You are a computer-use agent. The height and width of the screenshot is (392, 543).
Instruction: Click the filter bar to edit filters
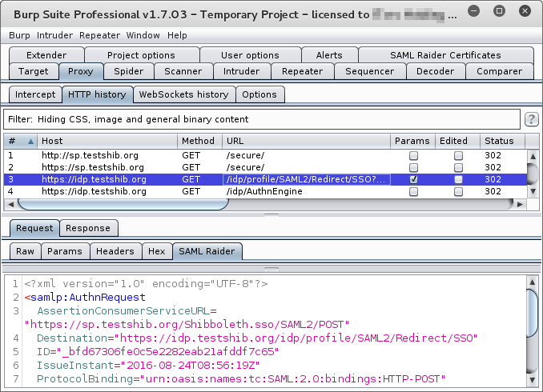(x=262, y=119)
